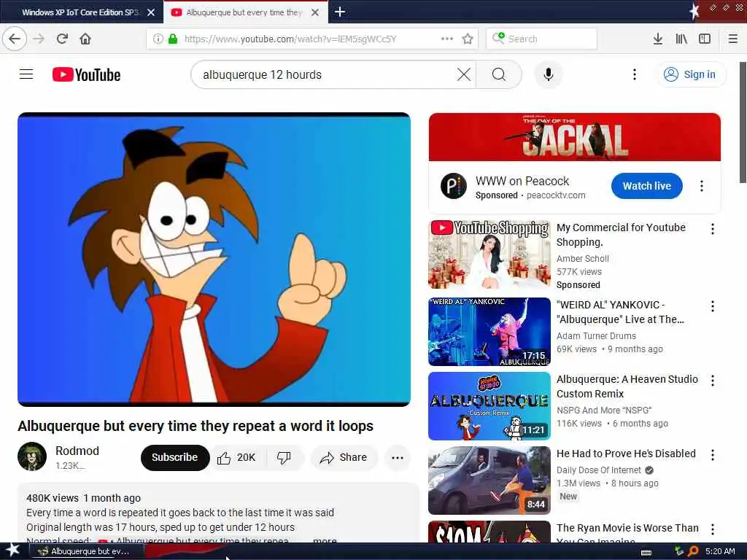This screenshot has width=747, height=560.
Task: Reload the page with the refresh icon
Action: click(x=62, y=39)
